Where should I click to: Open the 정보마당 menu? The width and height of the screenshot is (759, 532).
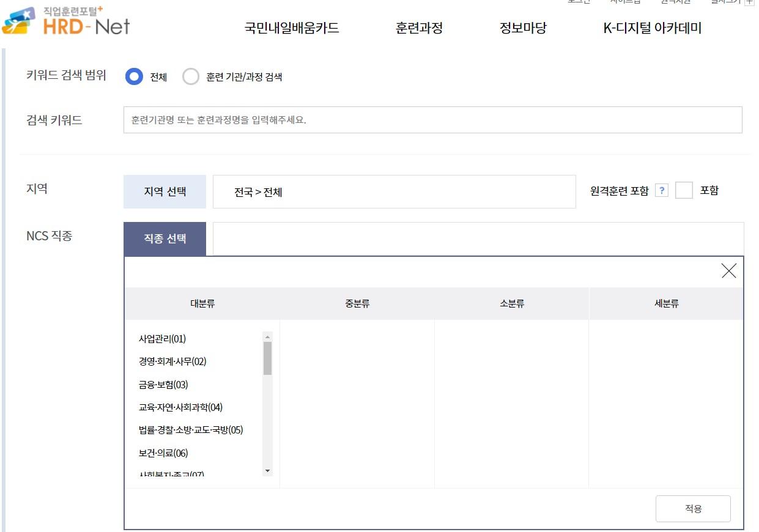523,28
